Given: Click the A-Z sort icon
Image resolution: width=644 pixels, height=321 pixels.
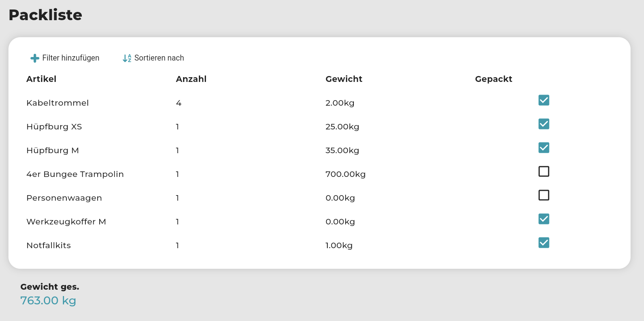Looking at the screenshot, I should tap(127, 58).
